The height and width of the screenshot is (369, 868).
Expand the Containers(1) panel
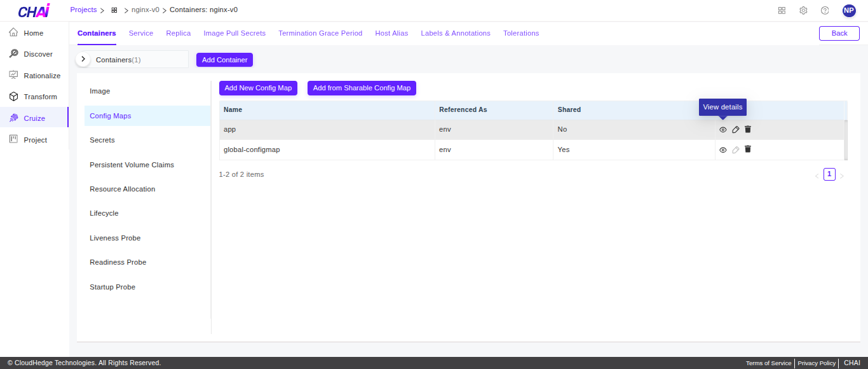point(83,59)
